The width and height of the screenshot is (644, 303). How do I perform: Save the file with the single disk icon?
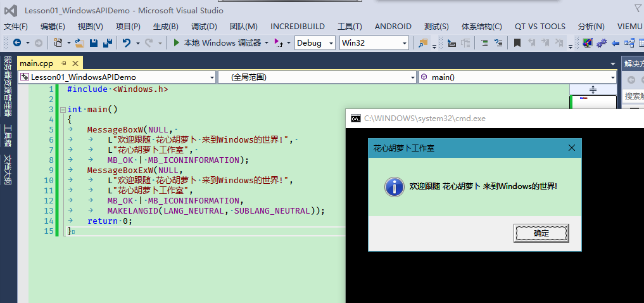[x=94, y=42]
